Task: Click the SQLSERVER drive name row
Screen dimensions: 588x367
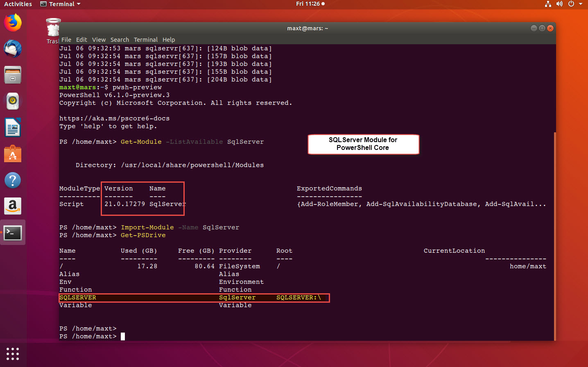Action: click(x=194, y=298)
